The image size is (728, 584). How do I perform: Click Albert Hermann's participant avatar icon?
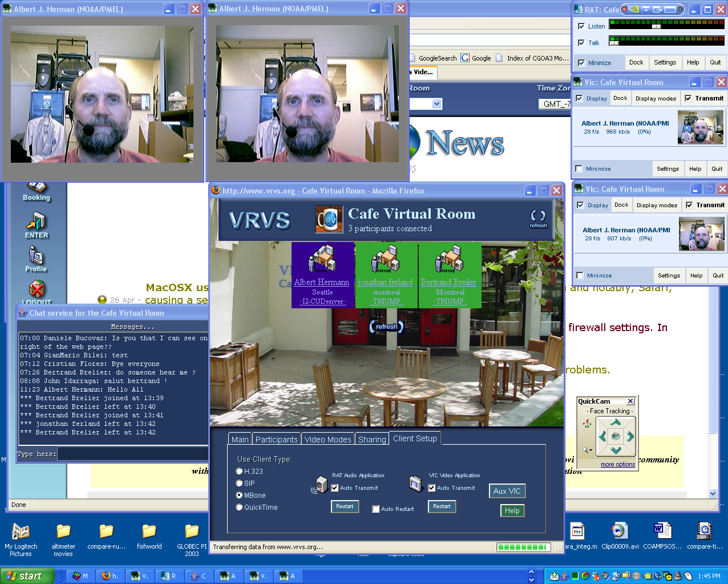click(322, 259)
